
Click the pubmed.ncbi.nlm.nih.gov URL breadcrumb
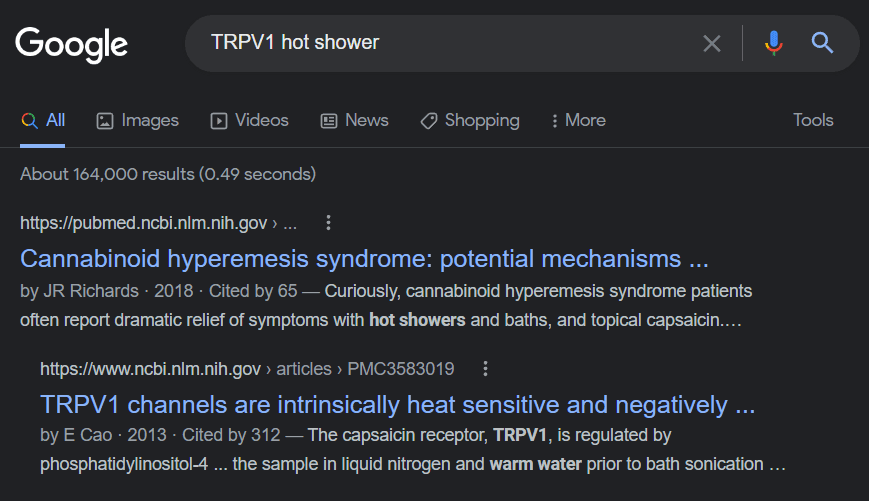tap(157, 223)
